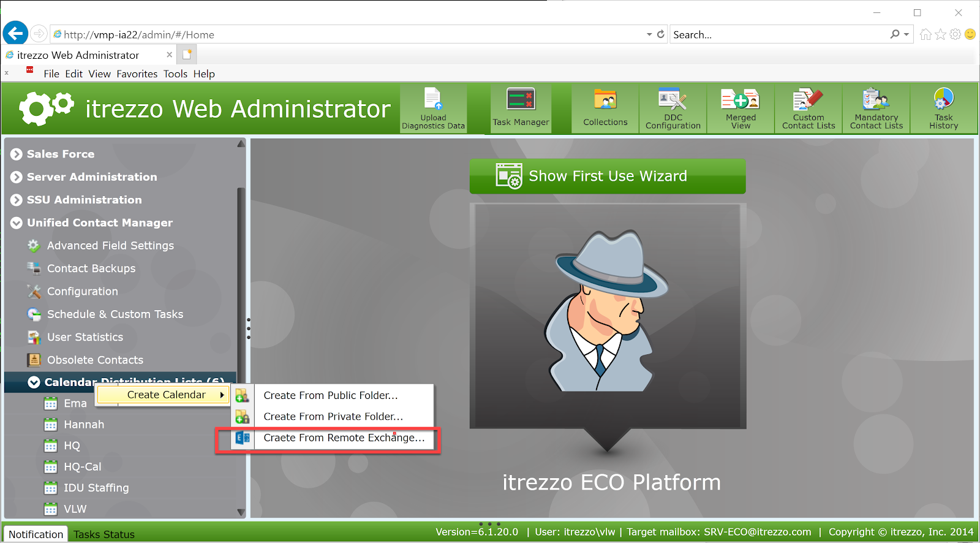Click sidebar scrollbar down arrow
This screenshot has width=980, height=543.
pos(241,512)
